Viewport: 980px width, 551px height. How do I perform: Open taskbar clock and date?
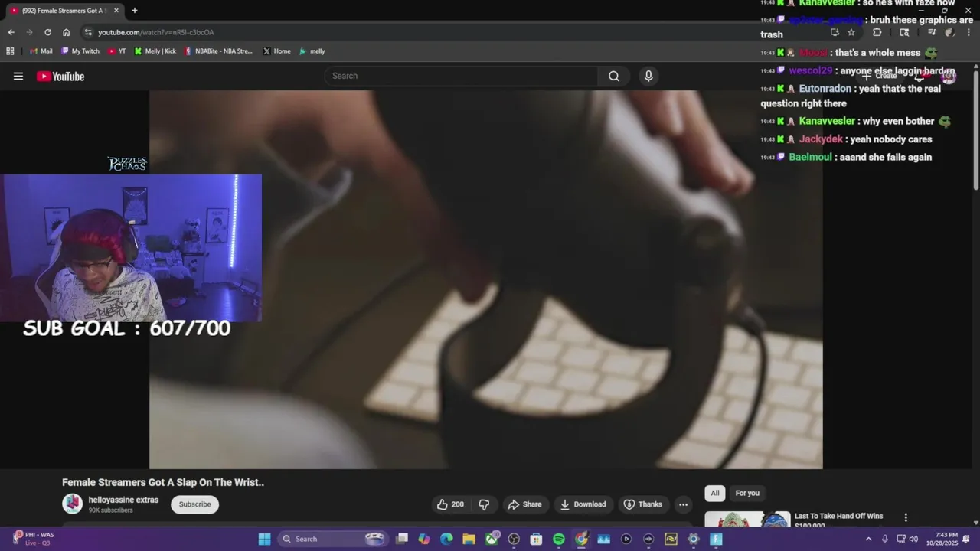(946, 539)
